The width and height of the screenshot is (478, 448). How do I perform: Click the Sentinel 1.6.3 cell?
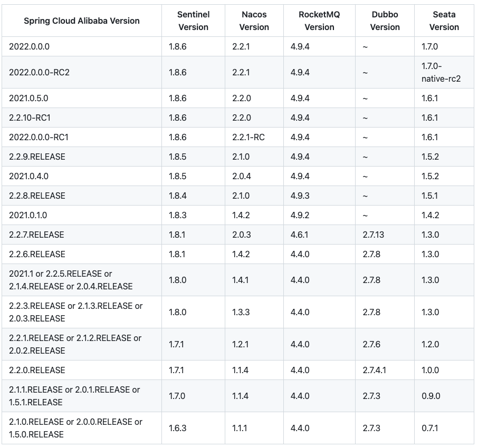point(177,428)
